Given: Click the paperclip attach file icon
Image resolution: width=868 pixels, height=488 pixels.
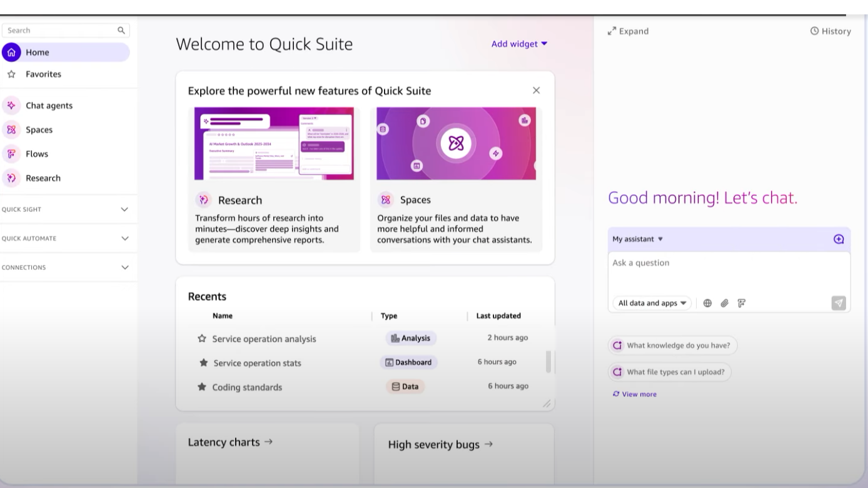Looking at the screenshot, I should (x=724, y=303).
